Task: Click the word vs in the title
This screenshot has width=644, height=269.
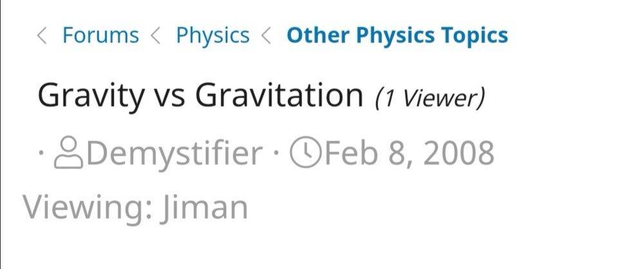Action: point(169,97)
